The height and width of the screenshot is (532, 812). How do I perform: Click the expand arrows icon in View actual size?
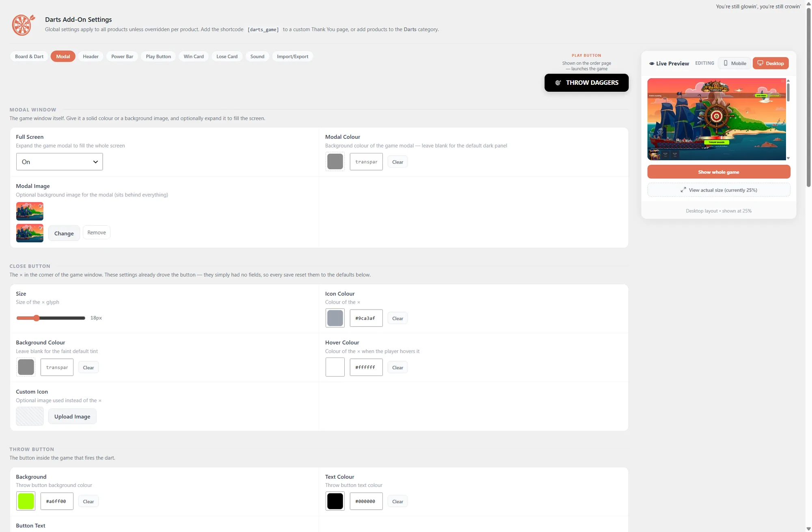click(x=683, y=190)
